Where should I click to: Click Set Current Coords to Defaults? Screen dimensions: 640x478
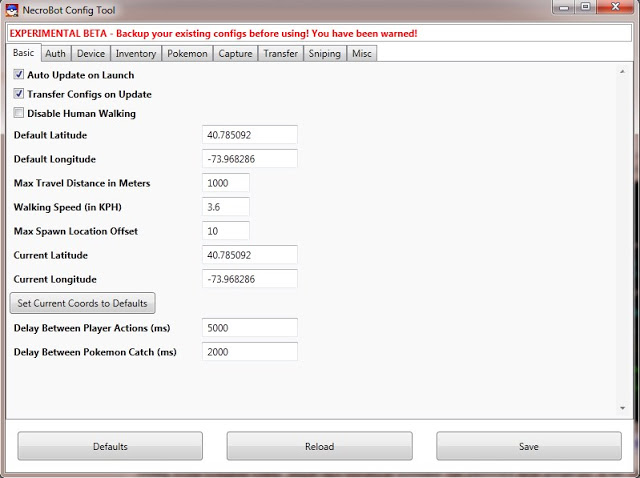[x=82, y=303]
